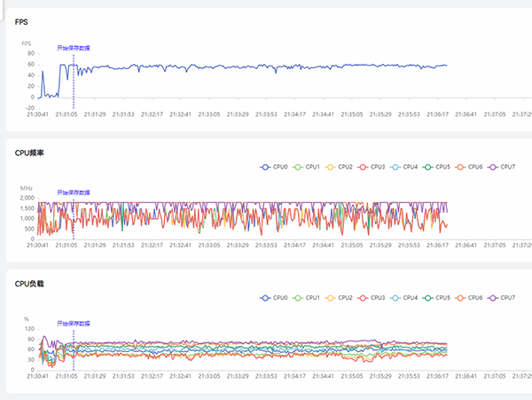532x400 pixels.
Task: Click 开始保存数据 marker in FPS chart
Action: [74, 47]
